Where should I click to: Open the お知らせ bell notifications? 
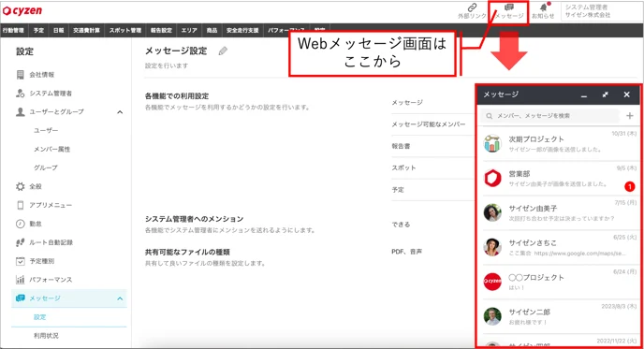[x=543, y=7]
